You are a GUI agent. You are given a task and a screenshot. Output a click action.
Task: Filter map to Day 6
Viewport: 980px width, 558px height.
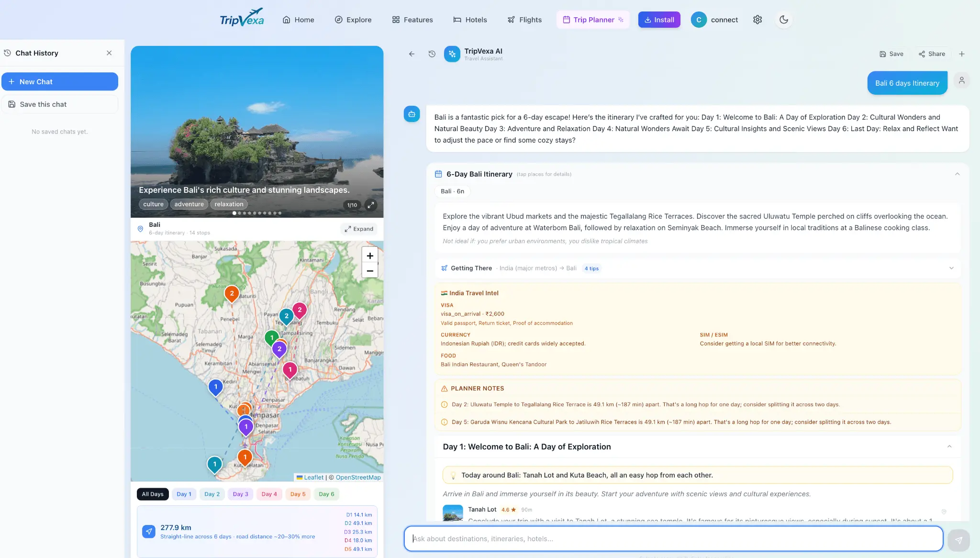326,494
